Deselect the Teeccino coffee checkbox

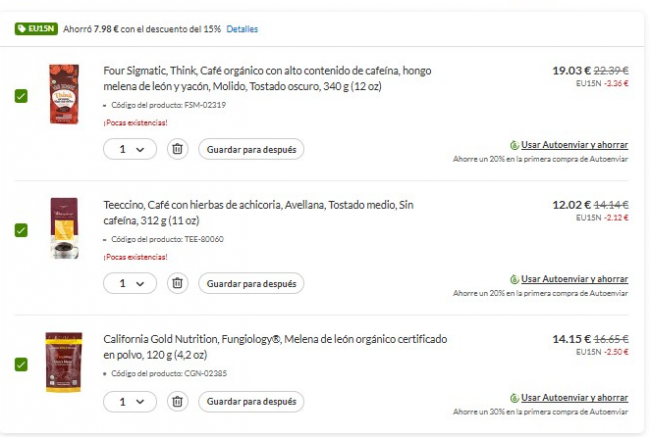pos(21,230)
